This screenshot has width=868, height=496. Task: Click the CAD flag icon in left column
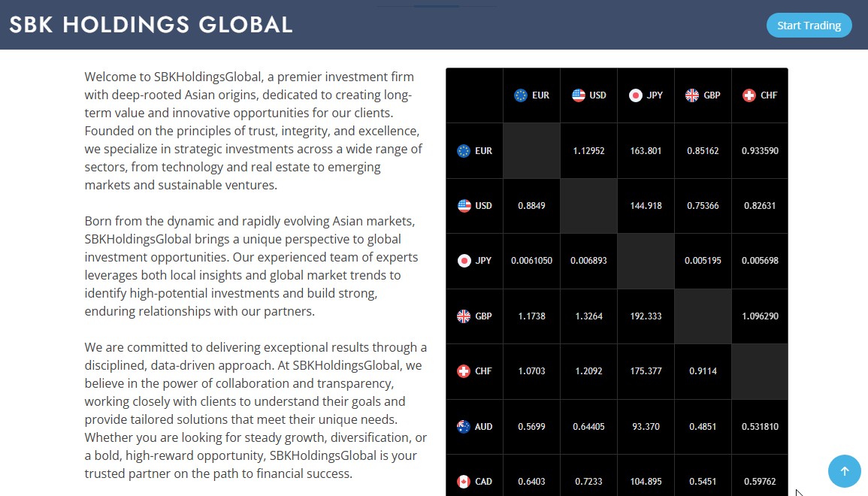click(x=464, y=482)
